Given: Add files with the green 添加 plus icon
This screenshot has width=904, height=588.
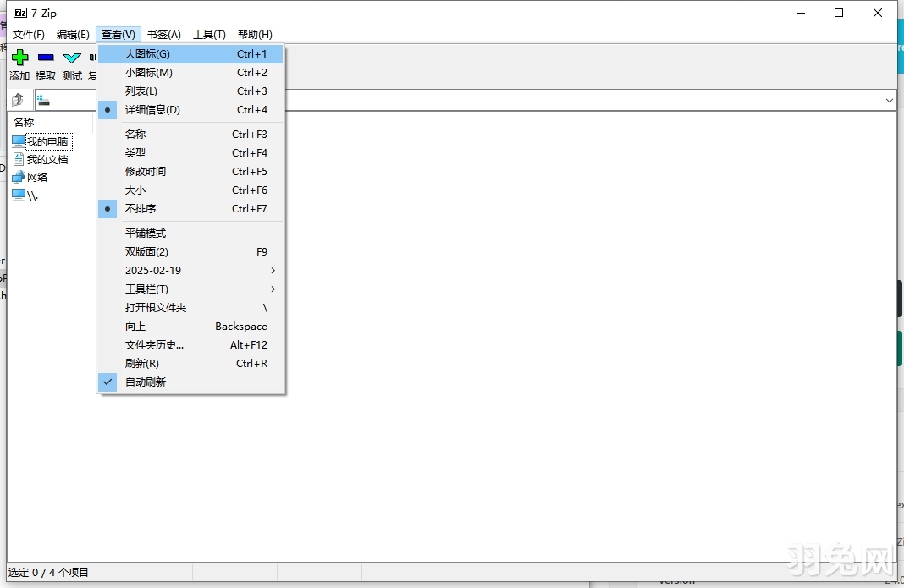Looking at the screenshot, I should pos(19,59).
